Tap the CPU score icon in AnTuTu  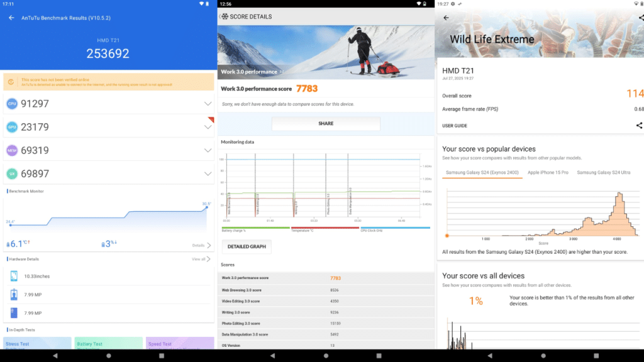12,104
